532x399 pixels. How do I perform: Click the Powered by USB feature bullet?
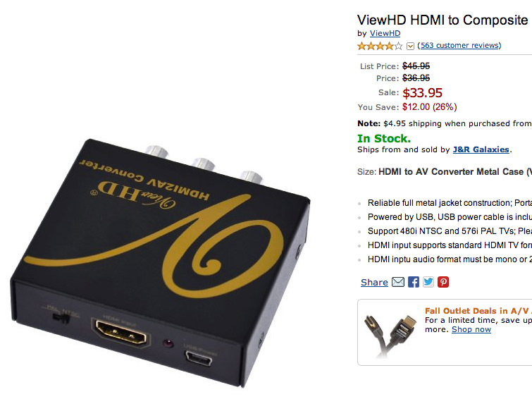(x=450, y=217)
